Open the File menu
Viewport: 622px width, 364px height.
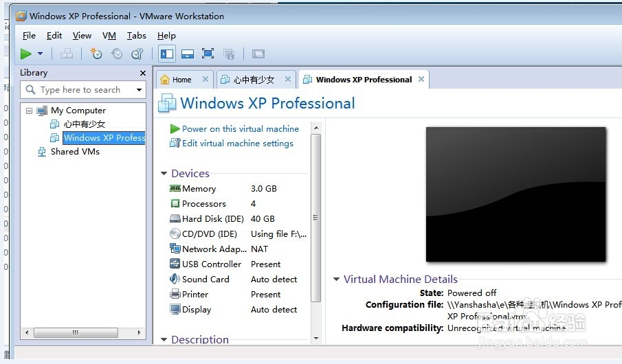(29, 36)
